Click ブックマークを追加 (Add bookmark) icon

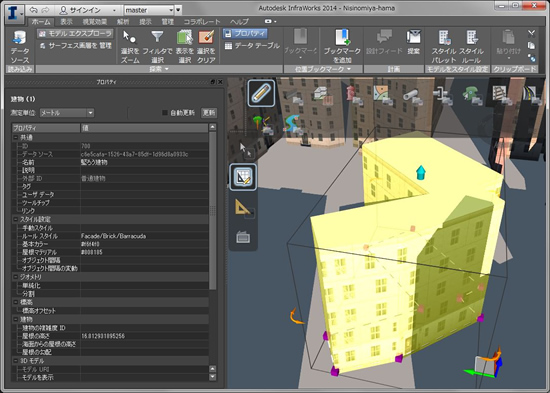point(342,46)
